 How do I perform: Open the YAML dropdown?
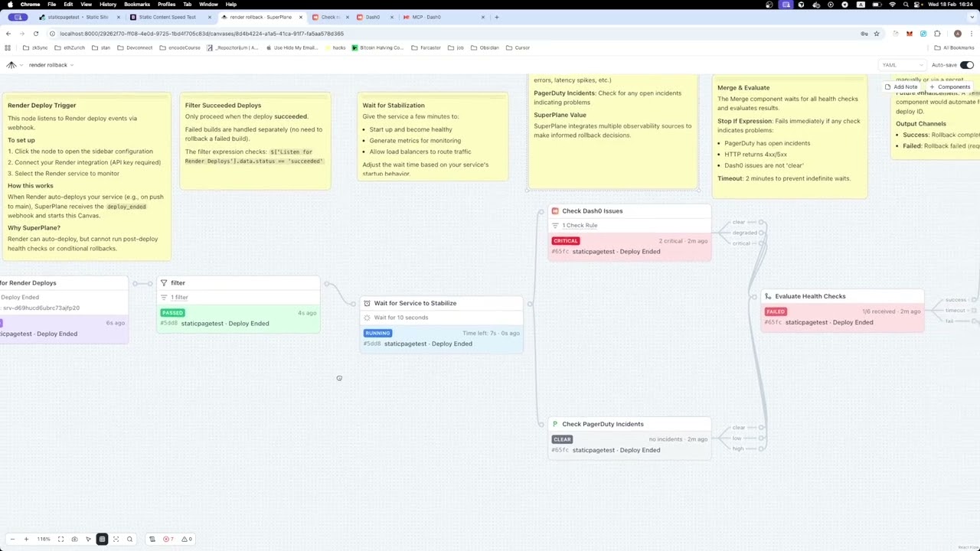(903, 65)
